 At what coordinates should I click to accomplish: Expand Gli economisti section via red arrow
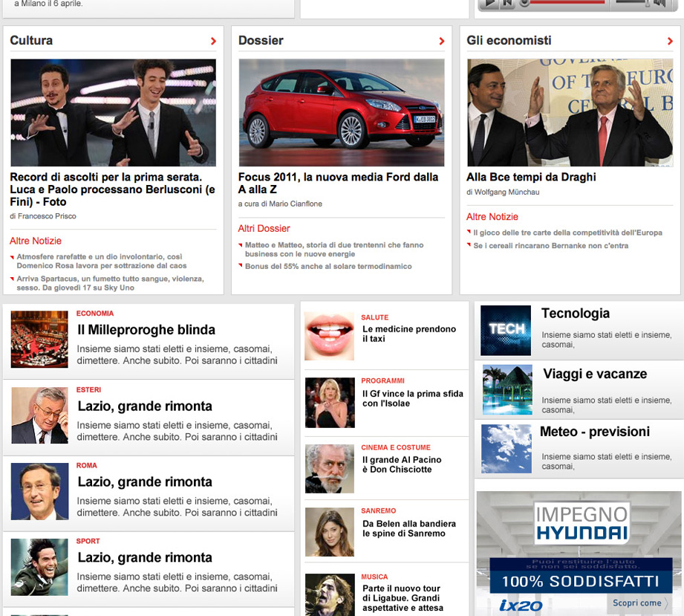point(670,41)
